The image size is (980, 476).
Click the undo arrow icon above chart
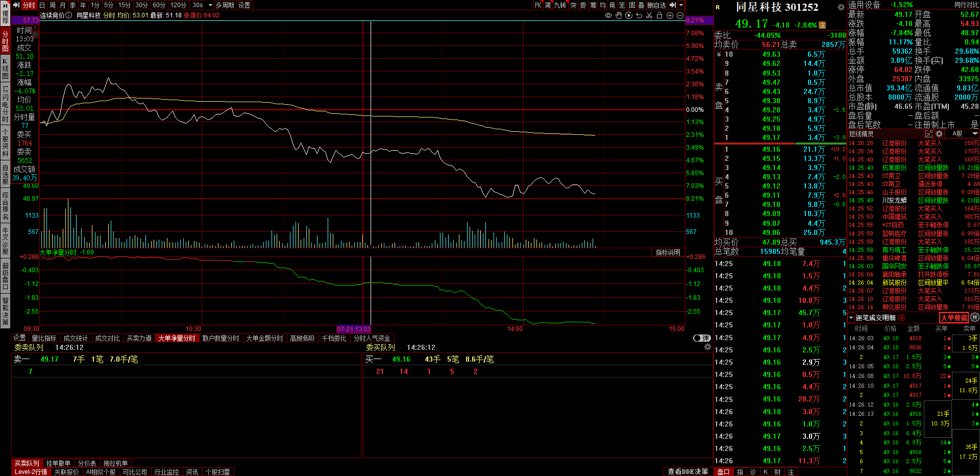click(x=639, y=15)
